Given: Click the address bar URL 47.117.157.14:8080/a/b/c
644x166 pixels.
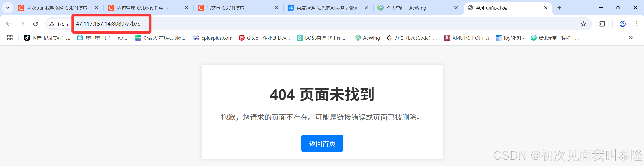Looking at the screenshot, I should [x=108, y=24].
